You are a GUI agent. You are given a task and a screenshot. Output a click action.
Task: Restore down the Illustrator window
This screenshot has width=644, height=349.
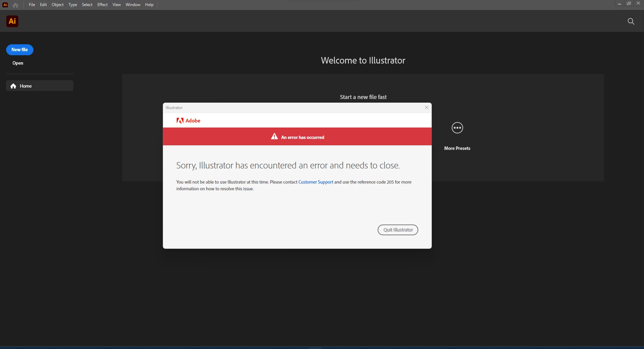pos(629,3)
